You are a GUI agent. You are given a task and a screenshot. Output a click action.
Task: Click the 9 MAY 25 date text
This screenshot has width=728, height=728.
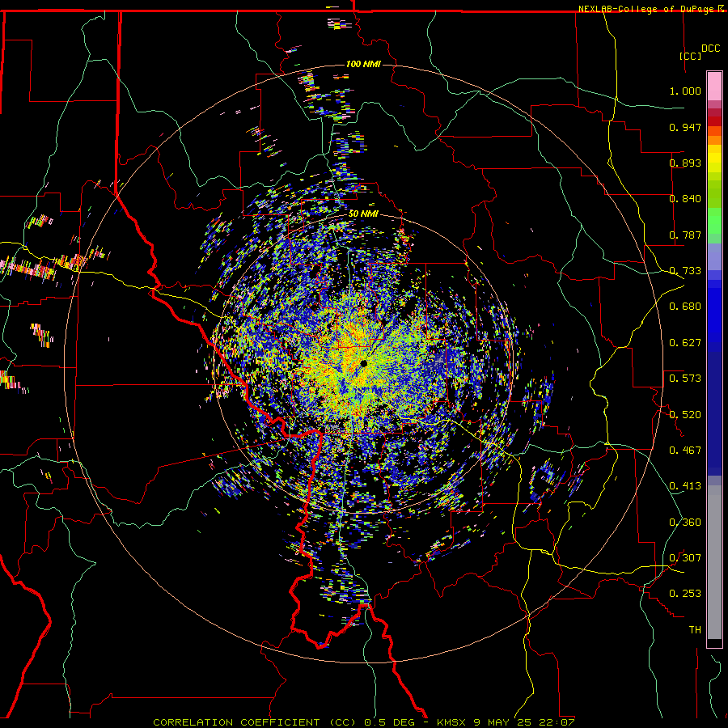click(503, 722)
